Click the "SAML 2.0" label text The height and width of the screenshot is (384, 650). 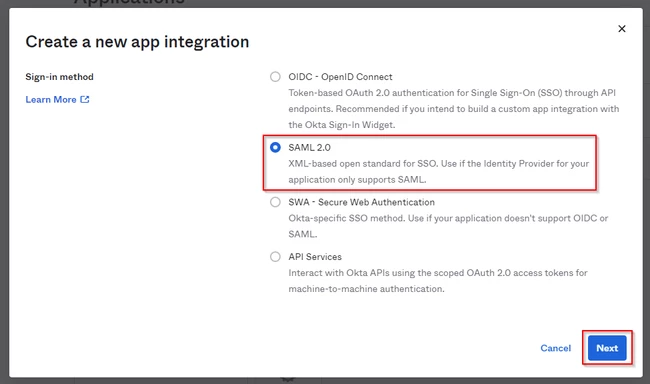310,147
